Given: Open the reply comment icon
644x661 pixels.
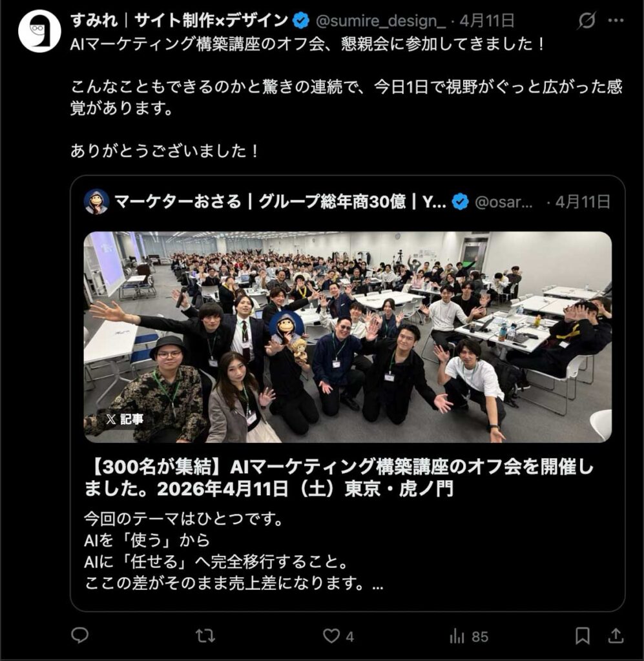Looking at the screenshot, I should (79, 635).
